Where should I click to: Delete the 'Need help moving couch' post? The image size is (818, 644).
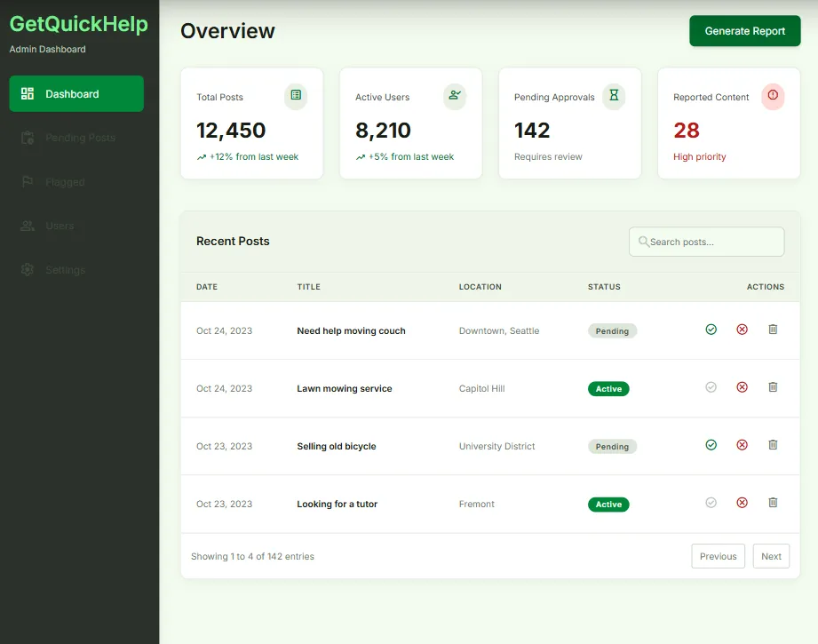click(773, 330)
